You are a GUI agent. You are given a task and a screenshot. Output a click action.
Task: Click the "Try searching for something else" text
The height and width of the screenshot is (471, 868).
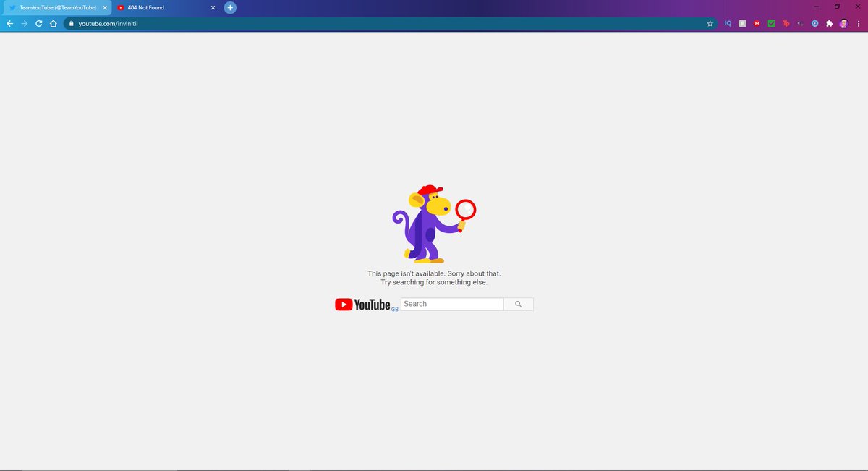point(434,282)
